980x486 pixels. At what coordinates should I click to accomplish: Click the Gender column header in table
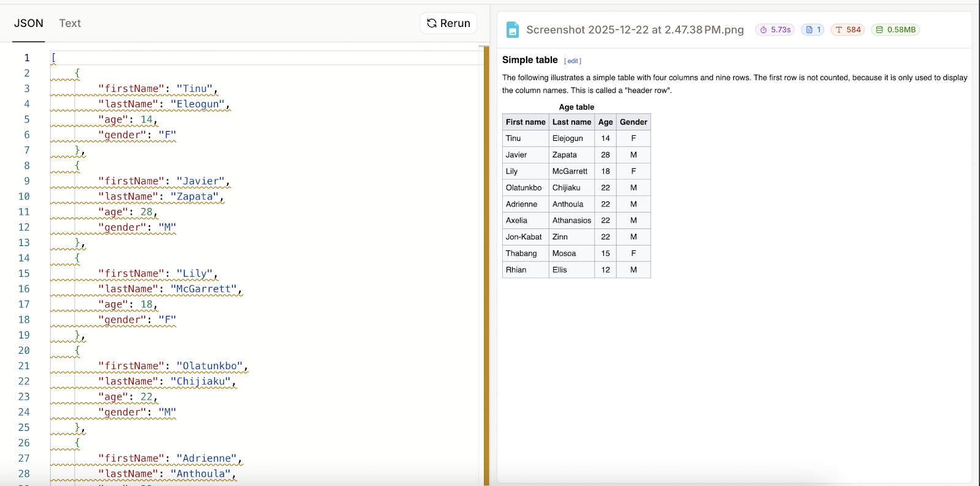point(633,122)
